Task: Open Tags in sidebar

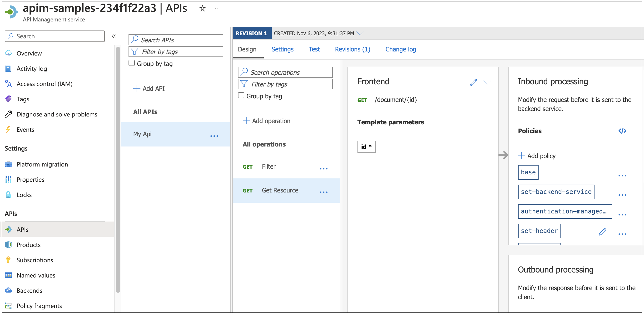Action: 23,99
